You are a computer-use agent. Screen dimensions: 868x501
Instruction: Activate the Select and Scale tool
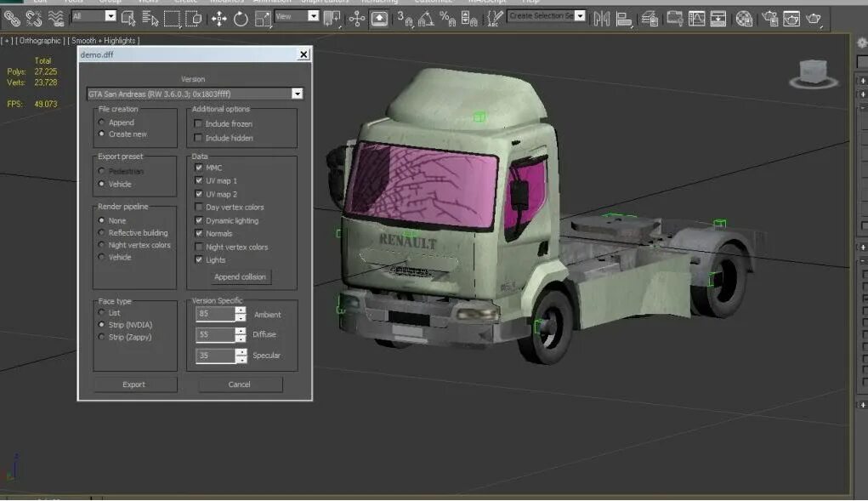point(263,19)
